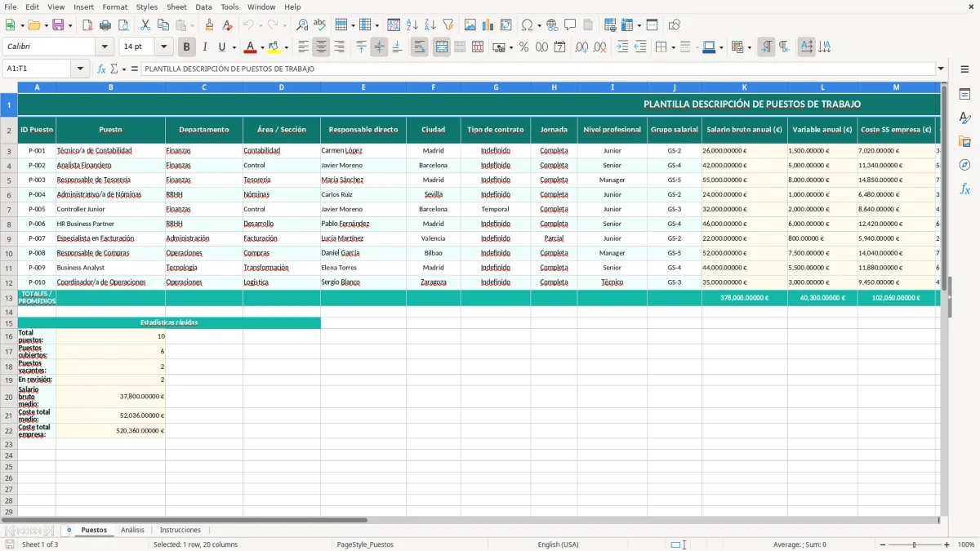Apply AutoFilter funnel icon

tap(448, 25)
